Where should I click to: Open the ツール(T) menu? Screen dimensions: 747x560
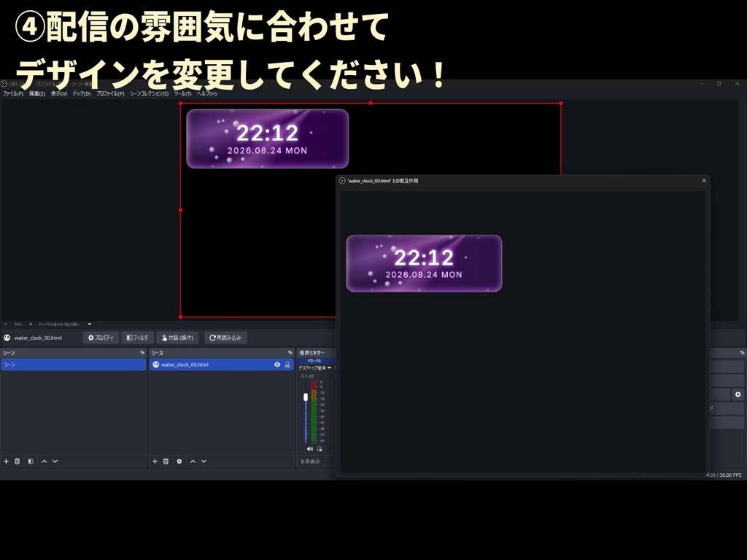[x=182, y=94]
